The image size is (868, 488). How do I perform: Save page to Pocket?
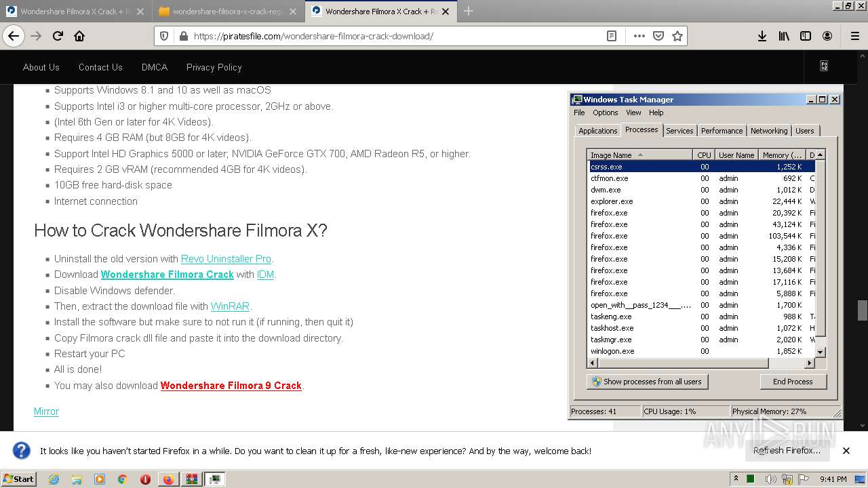(x=658, y=36)
